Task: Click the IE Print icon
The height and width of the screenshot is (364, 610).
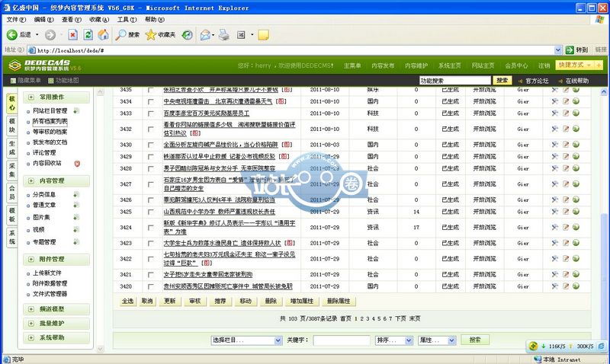Action: [x=223, y=35]
